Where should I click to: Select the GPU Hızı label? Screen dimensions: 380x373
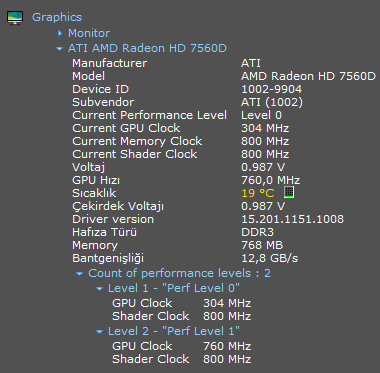click(x=96, y=180)
